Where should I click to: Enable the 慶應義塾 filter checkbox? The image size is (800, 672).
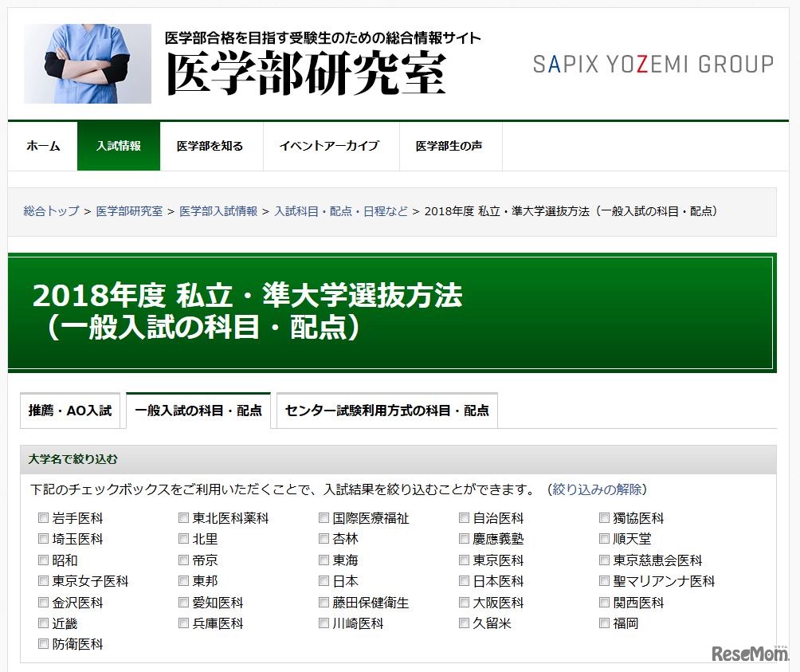pyautogui.click(x=463, y=539)
